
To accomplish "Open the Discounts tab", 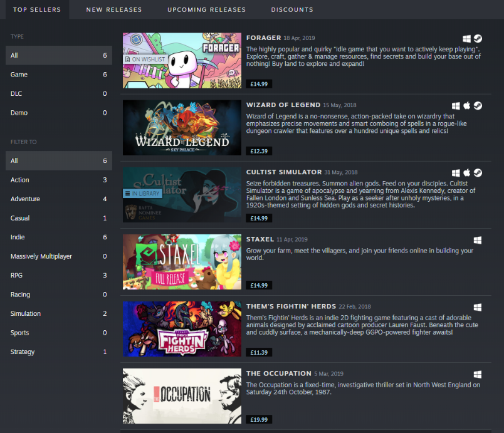I will click(x=292, y=9).
